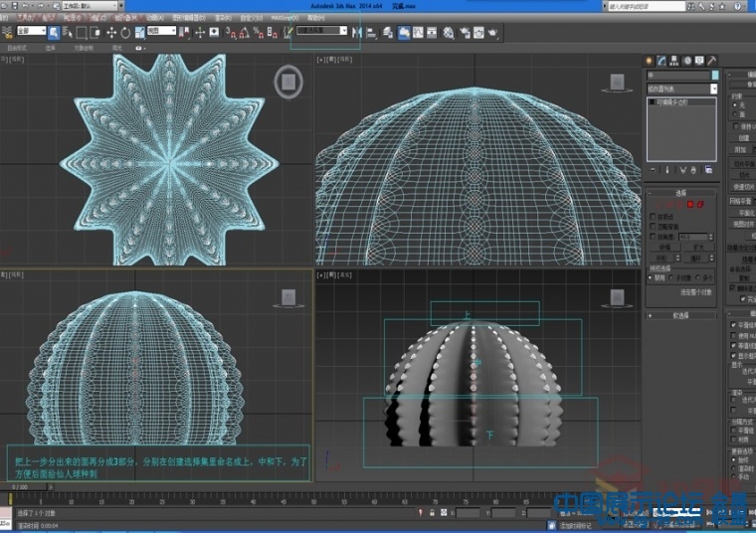
Task: Open Select by Name tool
Action: 68,33
